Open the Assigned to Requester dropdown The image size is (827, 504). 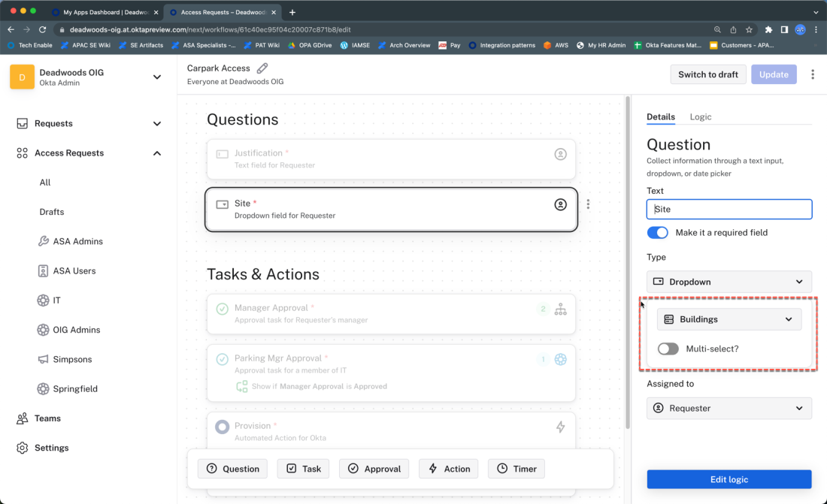729,408
